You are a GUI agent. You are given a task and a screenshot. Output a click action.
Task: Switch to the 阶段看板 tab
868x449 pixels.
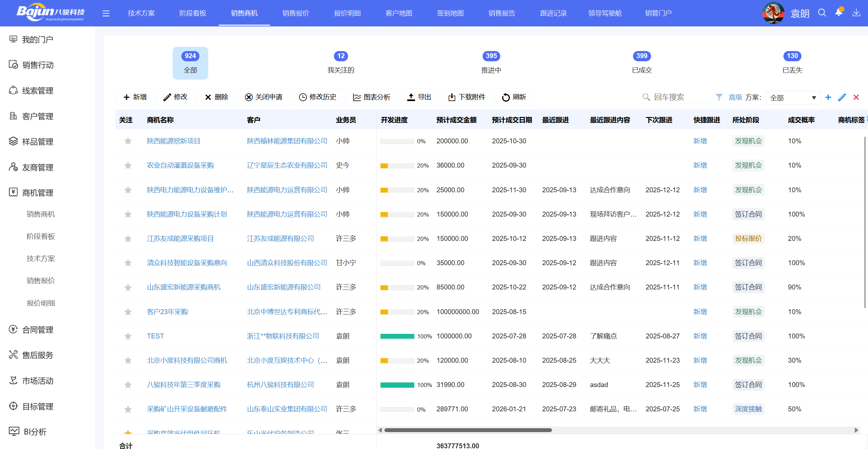192,13
